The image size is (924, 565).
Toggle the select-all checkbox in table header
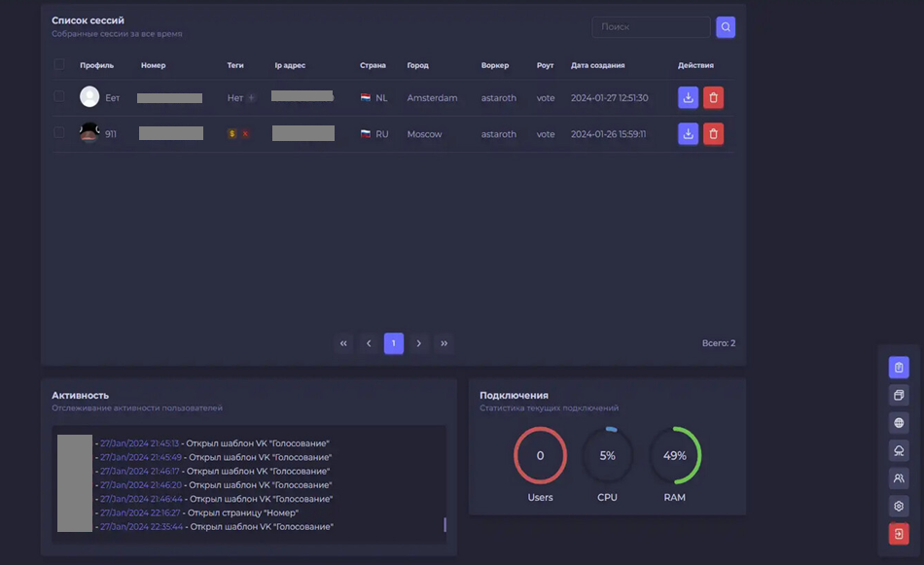59,65
